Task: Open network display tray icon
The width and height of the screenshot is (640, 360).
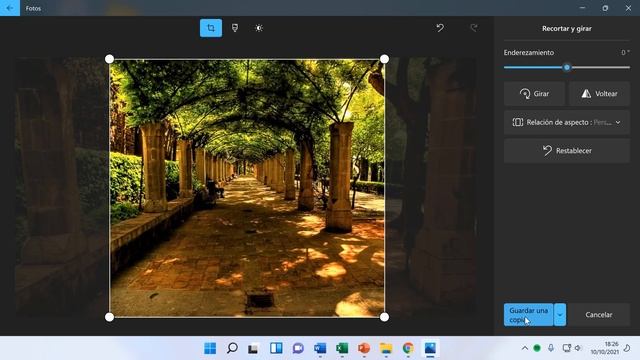Action: (x=567, y=348)
